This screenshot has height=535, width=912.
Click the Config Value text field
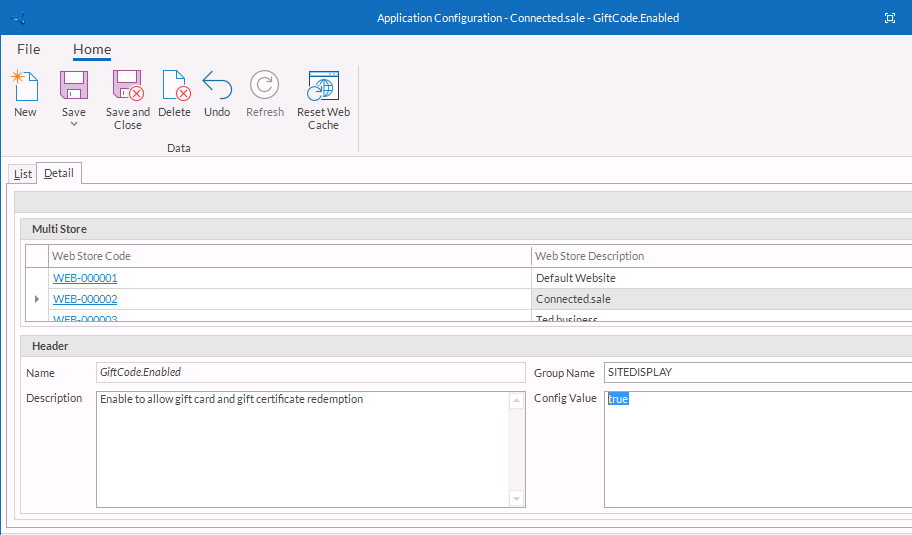757,449
